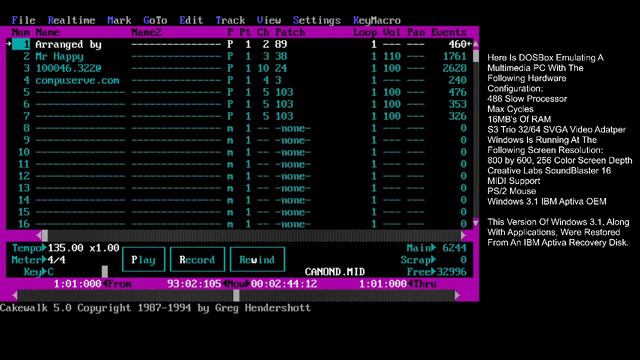640x360 pixels.
Task: Select the track name 100046.322@
Action: (x=69, y=68)
